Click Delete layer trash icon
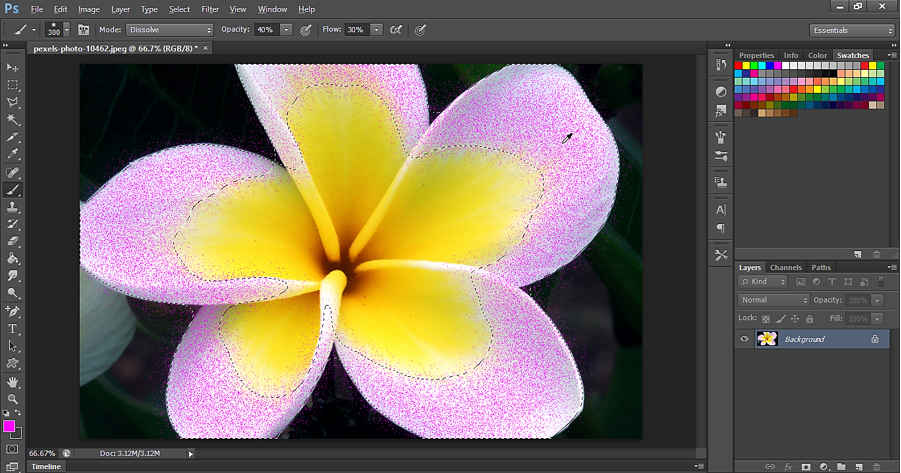 [877, 467]
